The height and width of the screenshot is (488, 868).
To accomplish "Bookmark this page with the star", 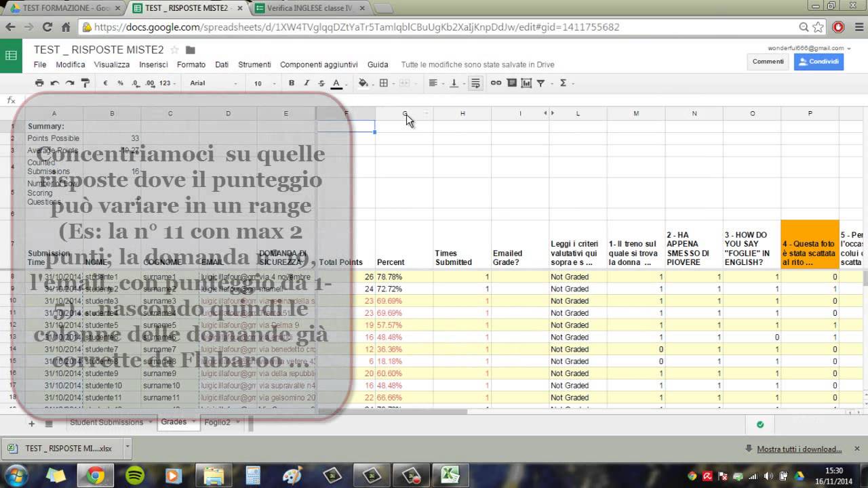I will pyautogui.click(x=818, y=27).
